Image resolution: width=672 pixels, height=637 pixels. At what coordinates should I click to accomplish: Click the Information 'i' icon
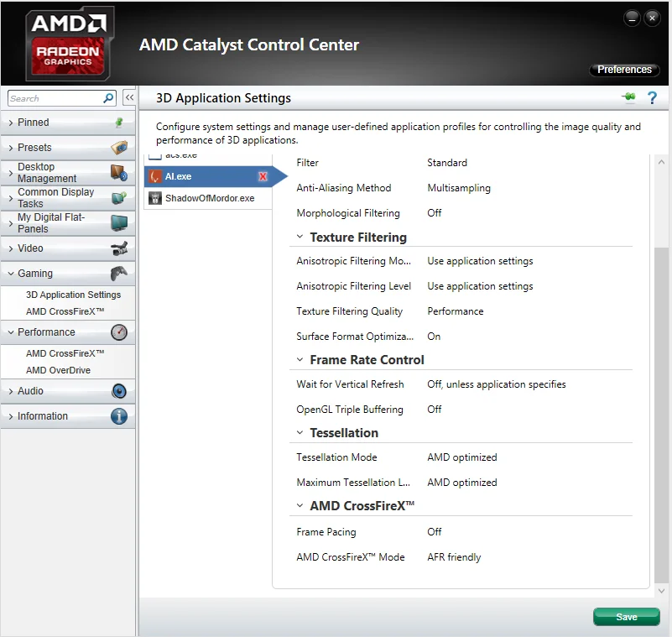click(119, 416)
